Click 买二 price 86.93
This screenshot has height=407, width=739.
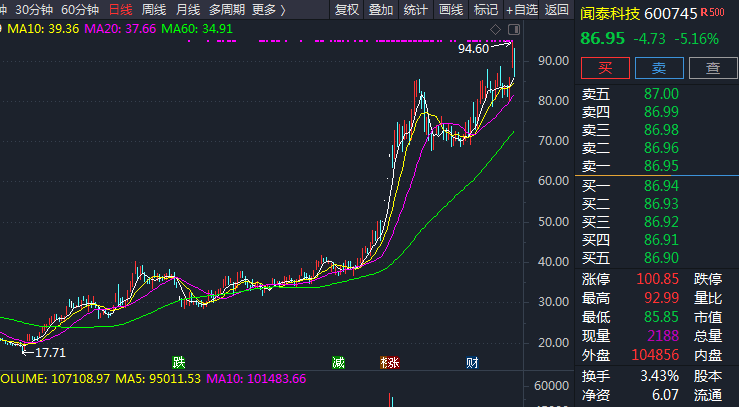coord(661,204)
